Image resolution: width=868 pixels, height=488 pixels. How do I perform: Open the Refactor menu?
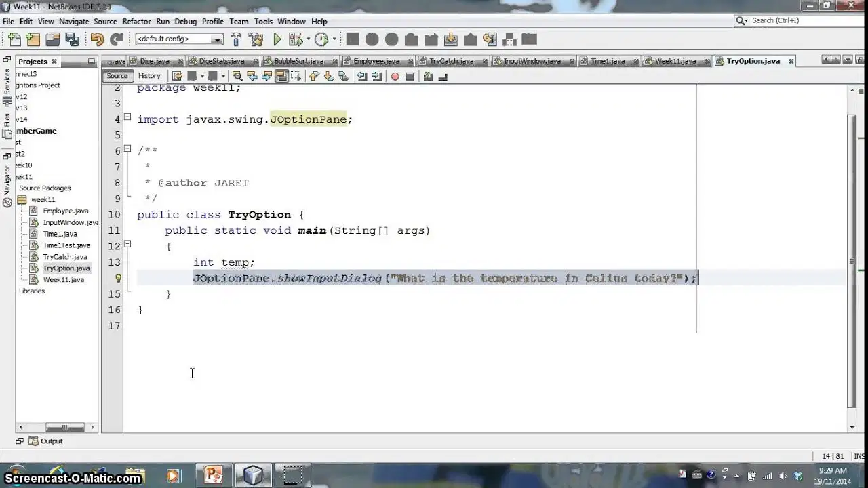click(136, 22)
